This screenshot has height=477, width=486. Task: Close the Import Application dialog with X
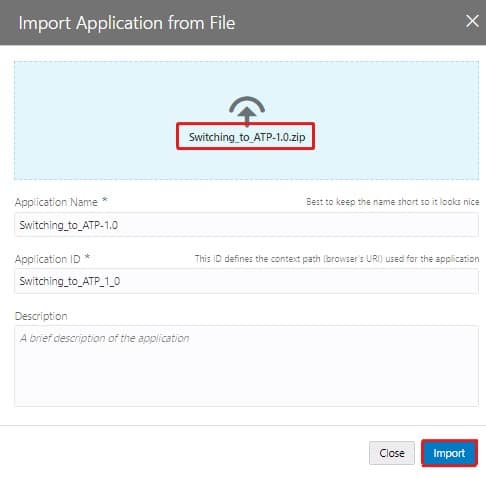[x=472, y=22]
